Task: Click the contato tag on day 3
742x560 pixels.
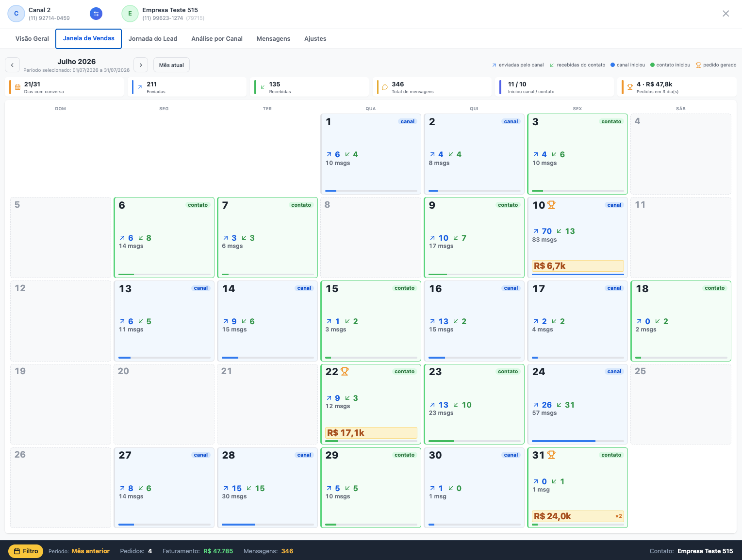Action: 611,122
